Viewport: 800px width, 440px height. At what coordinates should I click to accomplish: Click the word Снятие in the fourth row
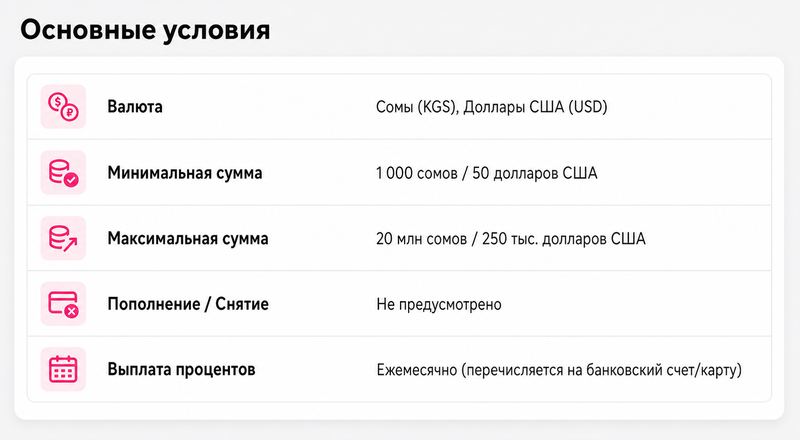242,304
